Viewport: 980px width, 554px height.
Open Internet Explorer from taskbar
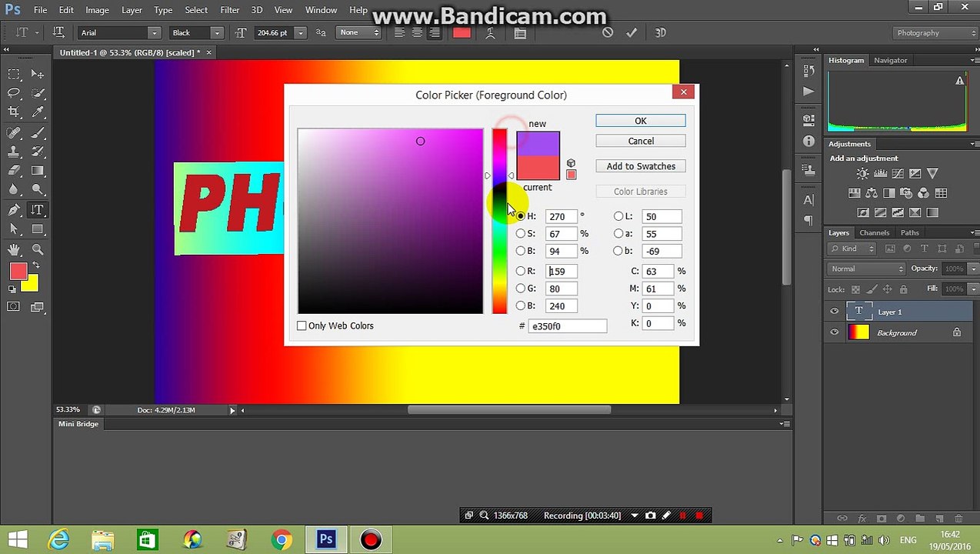point(58,540)
